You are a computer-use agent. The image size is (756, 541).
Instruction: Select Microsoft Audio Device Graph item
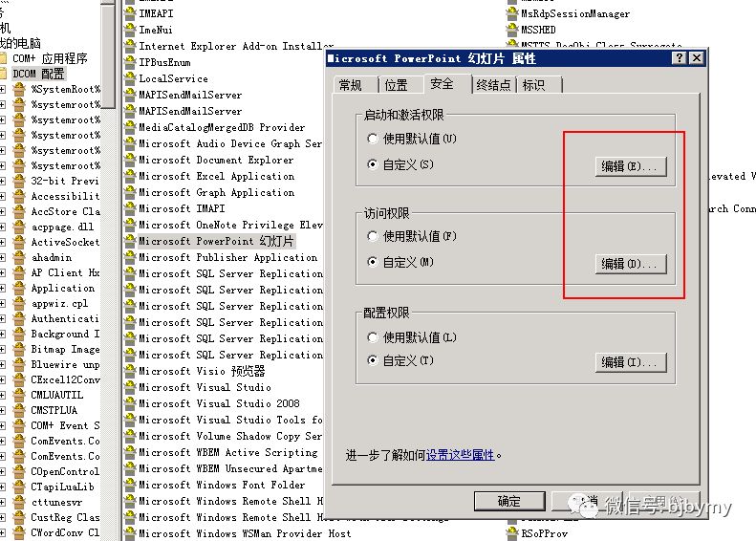tap(230, 143)
